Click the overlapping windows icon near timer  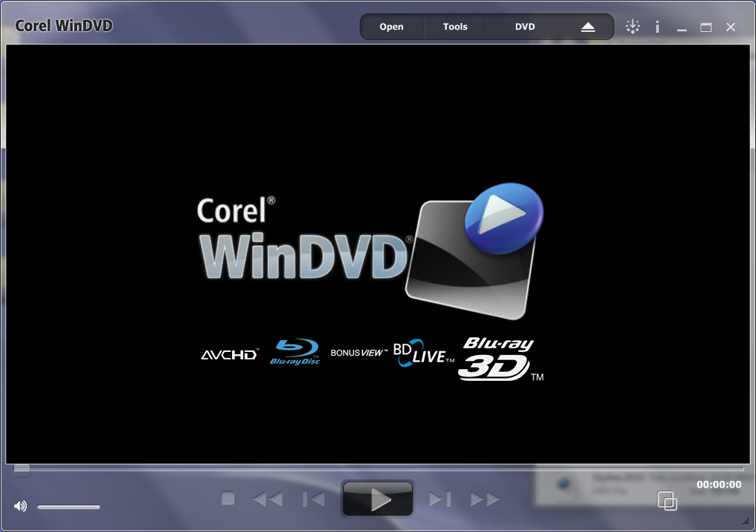pyautogui.click(x=667, y=501)
